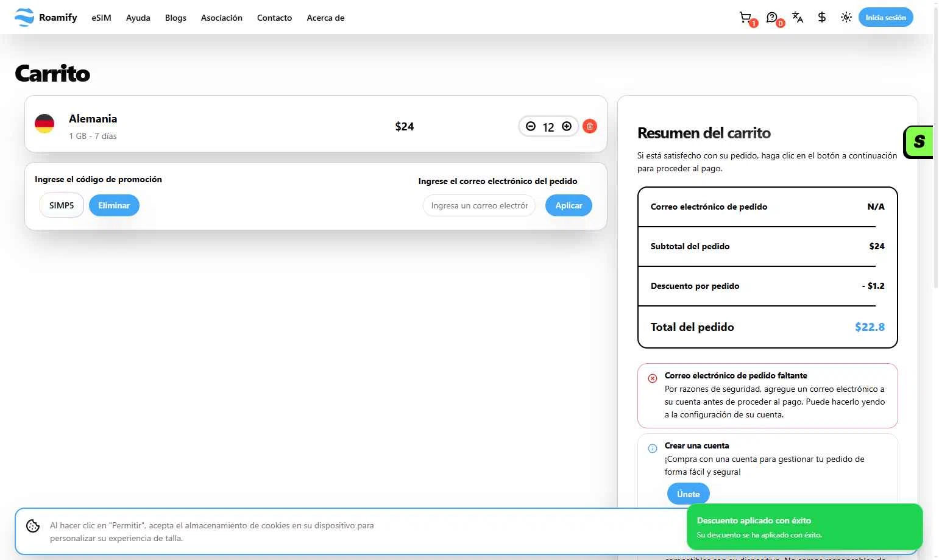
Task: Click the quantity value 12
Action: point(548,127)
